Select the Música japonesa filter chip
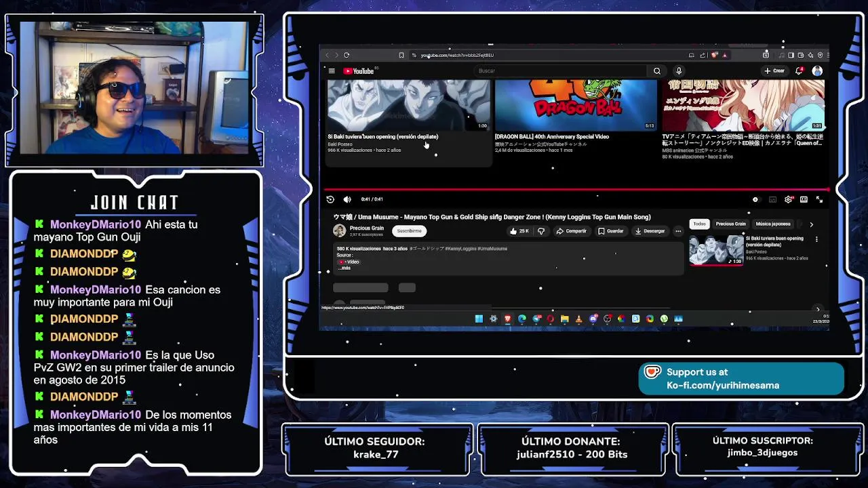The image size is (868, 488). pyautogui.click(x=773, y=224)
